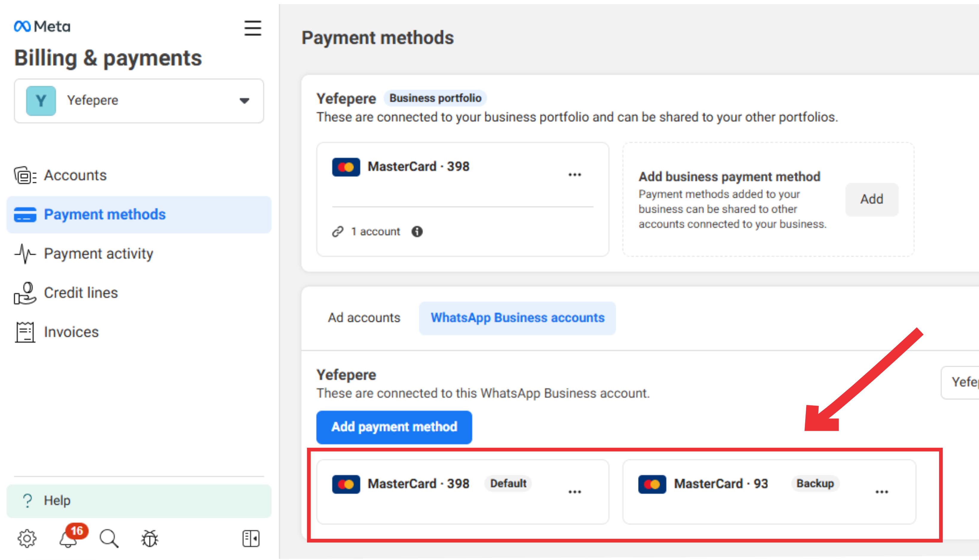Click info icon beside 1 account
This screenshot has height=560, width=979.
pos(417,231)
